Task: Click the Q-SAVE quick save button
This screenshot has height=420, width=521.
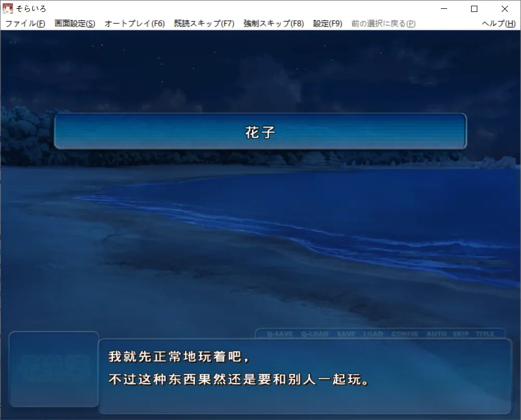Action: pyautogui.click(x=280, y=334)
